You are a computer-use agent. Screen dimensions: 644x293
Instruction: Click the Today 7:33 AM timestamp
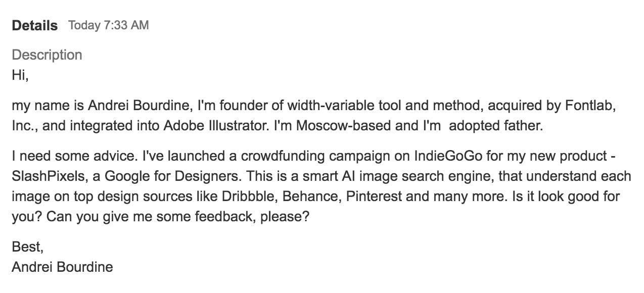[109, 25]
